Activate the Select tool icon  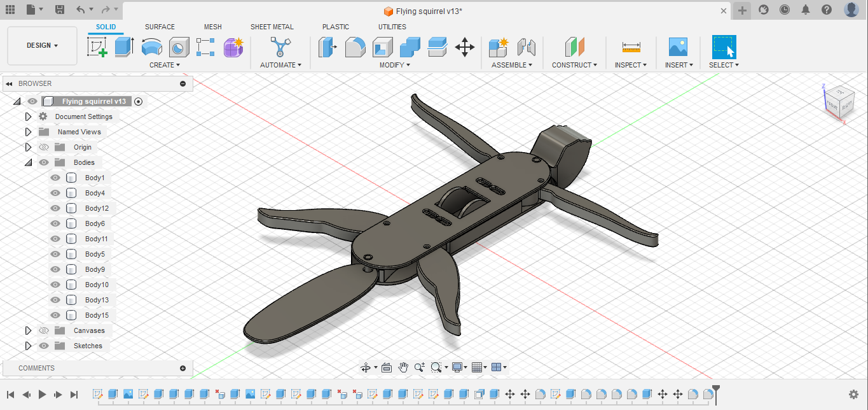click(x=724, y=47)
